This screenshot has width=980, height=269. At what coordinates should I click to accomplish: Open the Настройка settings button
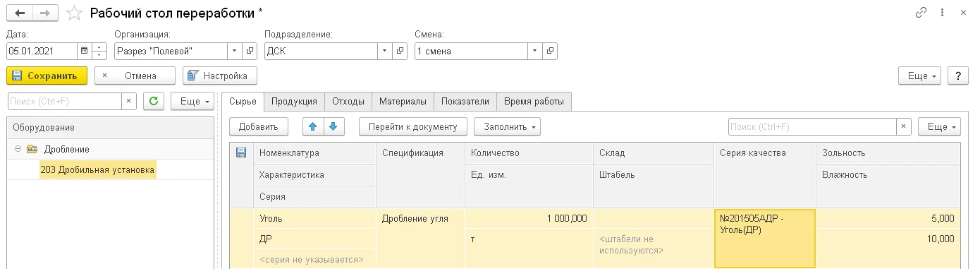[x=220, y=76]
